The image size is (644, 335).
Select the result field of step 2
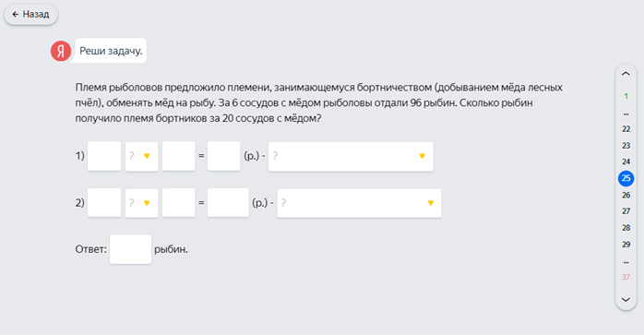228,203
